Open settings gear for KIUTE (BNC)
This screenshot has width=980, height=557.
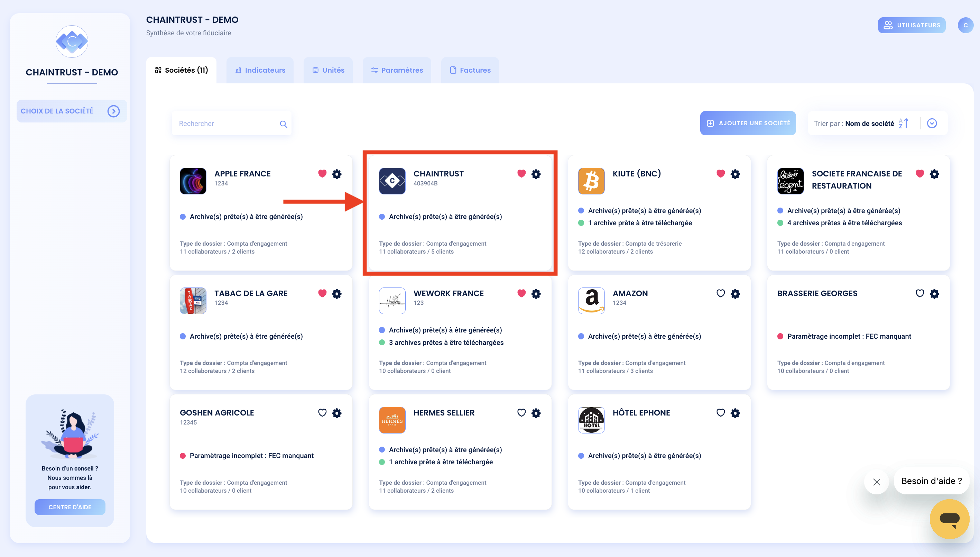pos(735,174)
